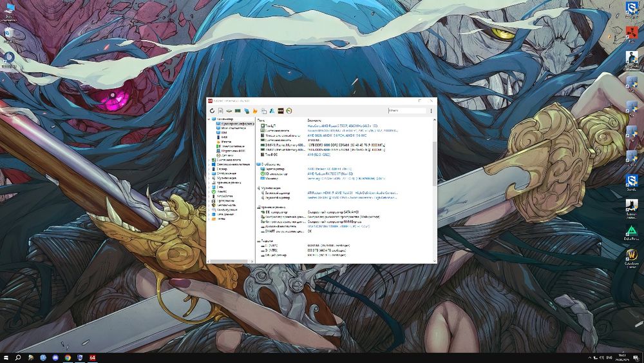Viewport: 644px width, 363px height.
Task: Select База данных in the tree
Action: click(x=225, y=214)
